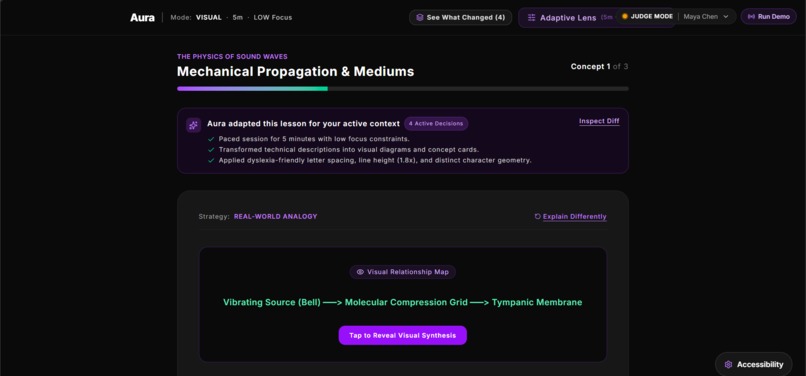Click the 4 Active Decisions badge
The width and height of the screenshot is (806, 376).
436,123
